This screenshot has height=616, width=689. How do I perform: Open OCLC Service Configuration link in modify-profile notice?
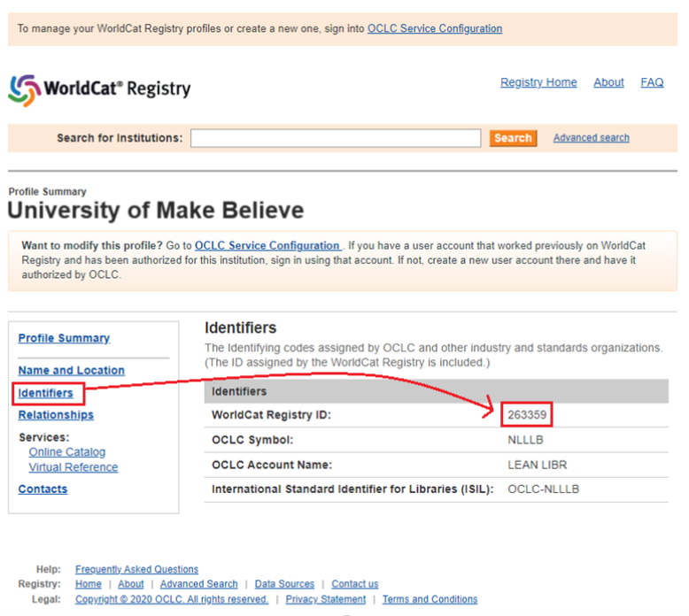pyautogui.click(x=267, y=245)
